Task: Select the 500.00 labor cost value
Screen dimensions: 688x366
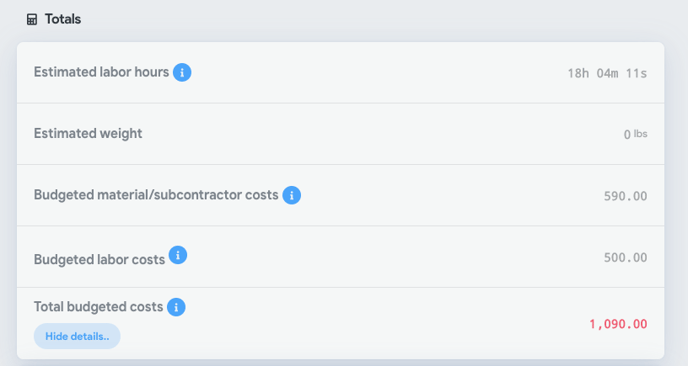Action: point(625,258)
